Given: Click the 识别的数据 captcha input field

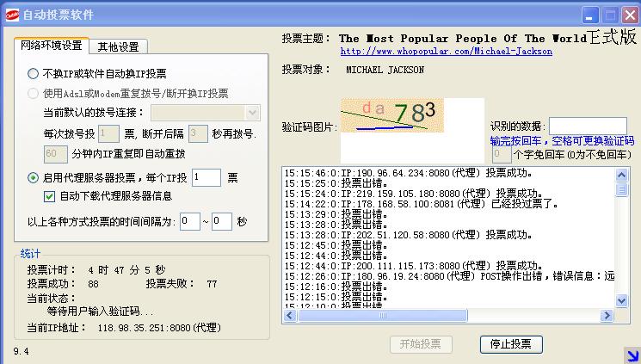Looking at the screenshot, I should click(x=588, y=126).
